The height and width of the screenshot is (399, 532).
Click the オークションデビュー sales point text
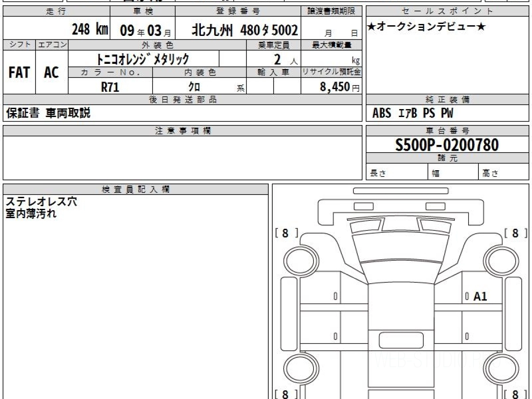coord(426,27)
